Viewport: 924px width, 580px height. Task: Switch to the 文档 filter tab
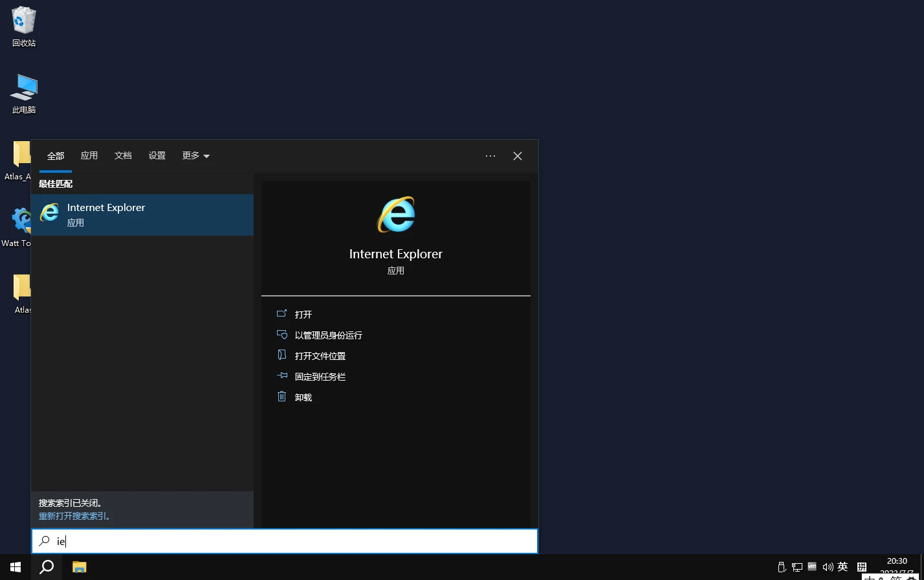pyautogui.click(x=123, y=155)
